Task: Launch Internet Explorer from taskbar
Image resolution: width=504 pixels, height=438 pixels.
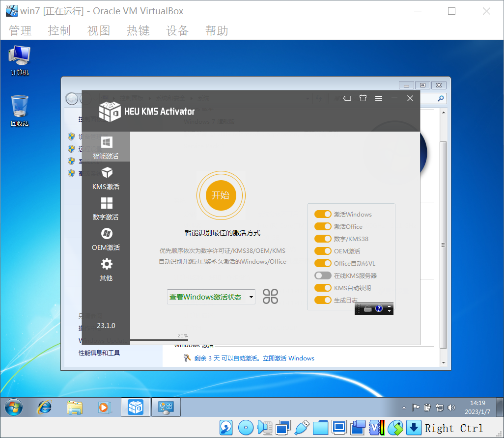Action: [x=44, y=407]
